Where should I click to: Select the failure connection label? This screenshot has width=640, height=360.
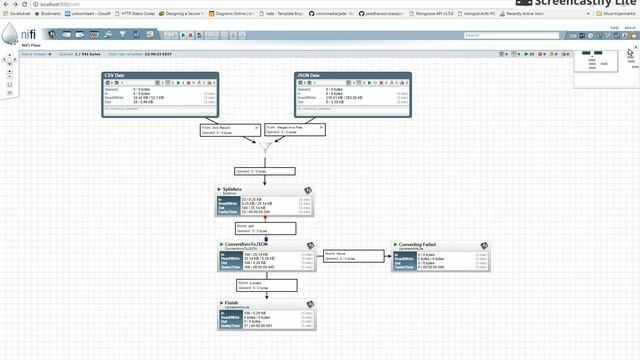pos(354,256)
